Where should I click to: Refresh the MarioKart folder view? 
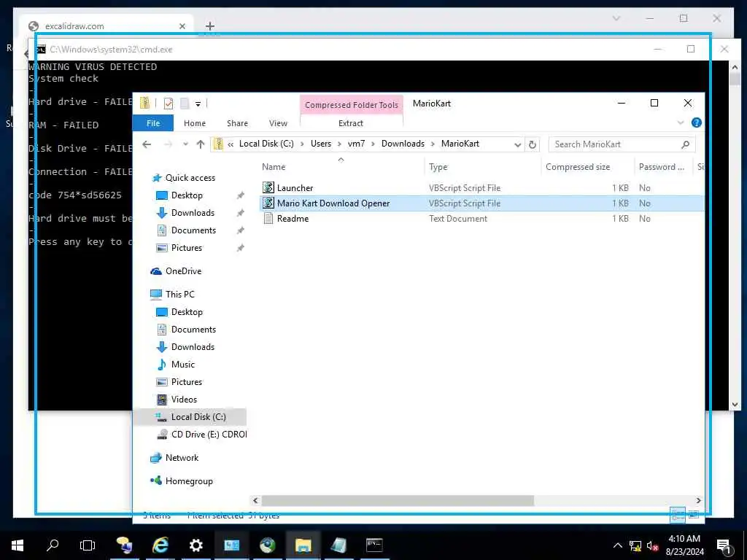[533, 145]
